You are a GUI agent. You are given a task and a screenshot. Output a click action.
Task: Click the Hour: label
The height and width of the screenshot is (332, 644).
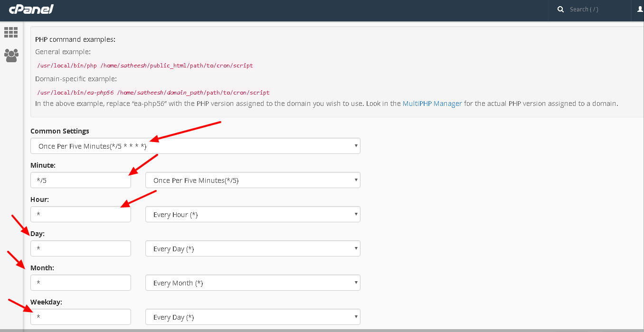tap(40, 199)
